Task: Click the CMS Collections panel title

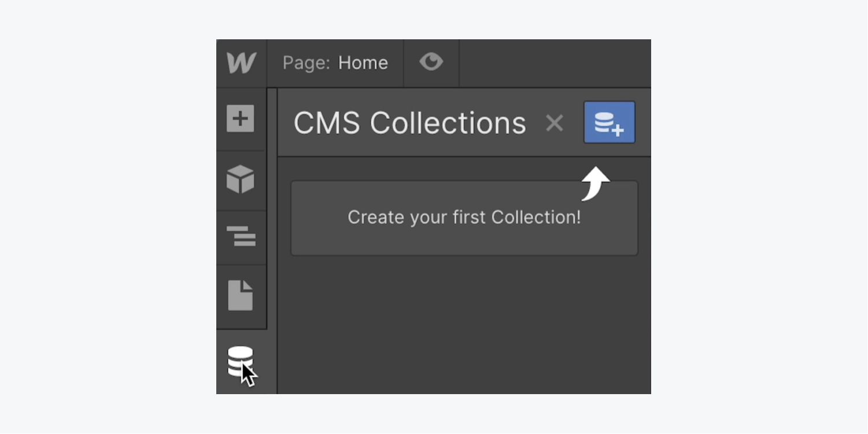Action: (x=409, y=123)
